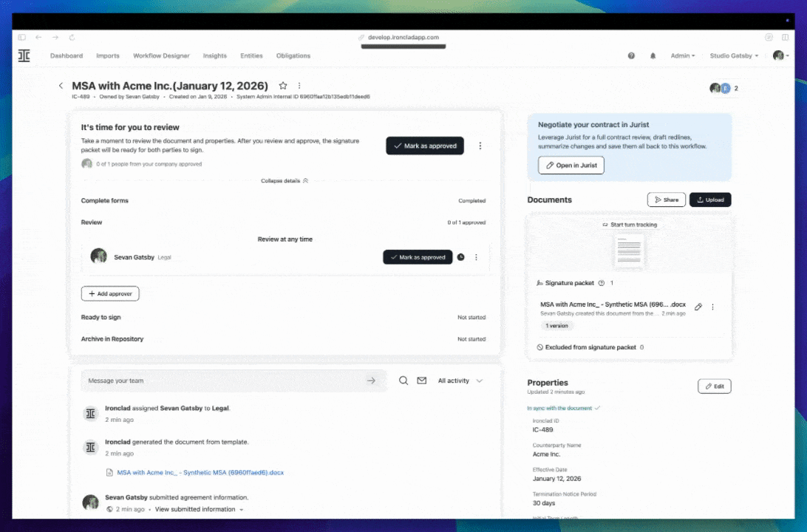
Task: Open the All activity filter dropdown
Action: [x=460, y=381]
